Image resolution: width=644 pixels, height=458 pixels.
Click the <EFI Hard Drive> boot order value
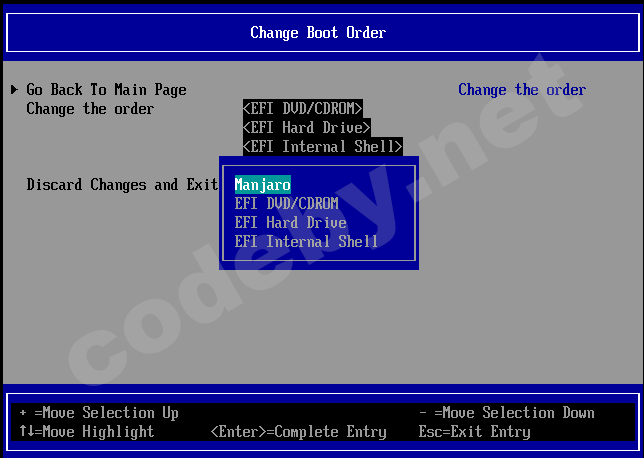click(307, 127)
